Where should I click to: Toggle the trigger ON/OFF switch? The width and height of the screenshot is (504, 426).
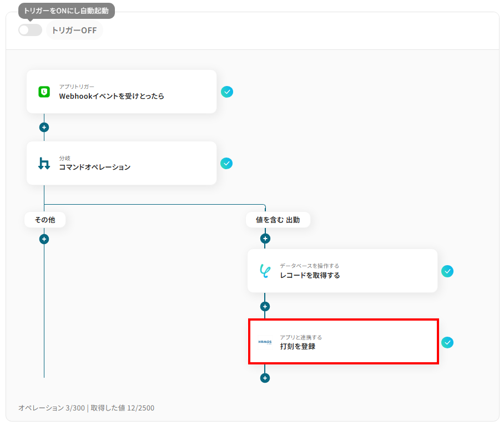(30, 30)
